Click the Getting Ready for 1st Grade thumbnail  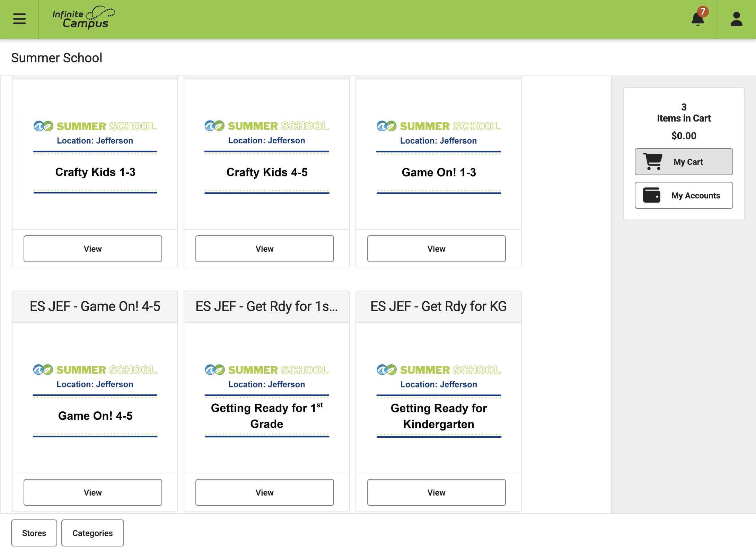click(x=267, y=400)
